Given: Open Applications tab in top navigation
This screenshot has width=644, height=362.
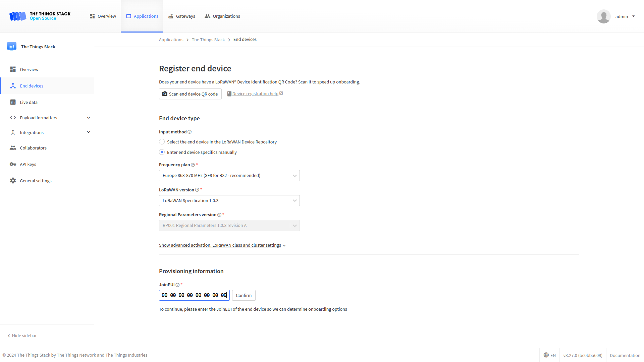Looking at the screenshot, I should [142, 16].
